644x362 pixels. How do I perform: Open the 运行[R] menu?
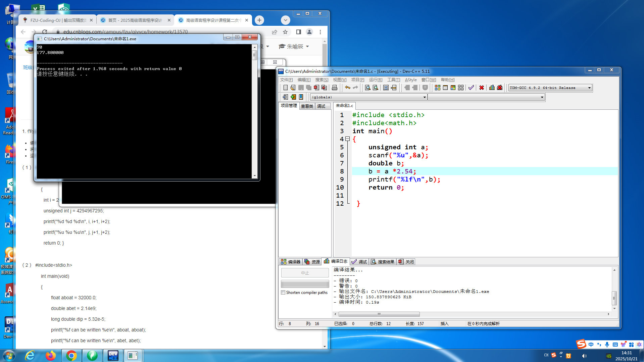click(x=376, y=80)
